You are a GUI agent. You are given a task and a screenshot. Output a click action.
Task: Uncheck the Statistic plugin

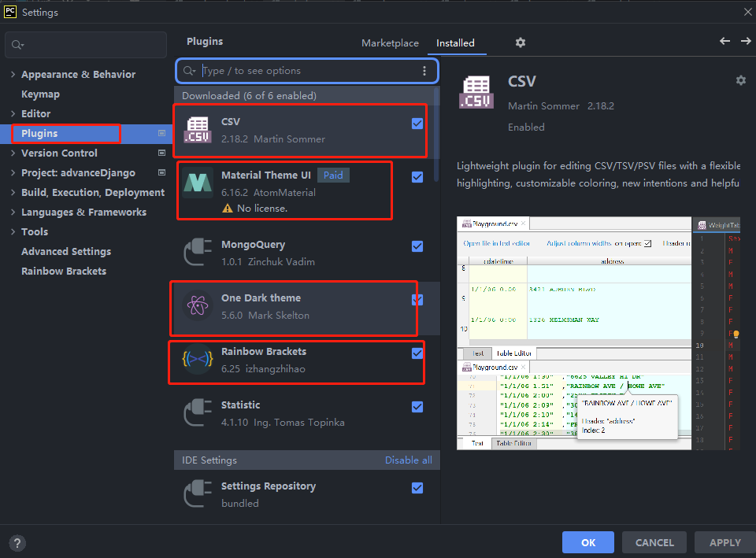417,407
